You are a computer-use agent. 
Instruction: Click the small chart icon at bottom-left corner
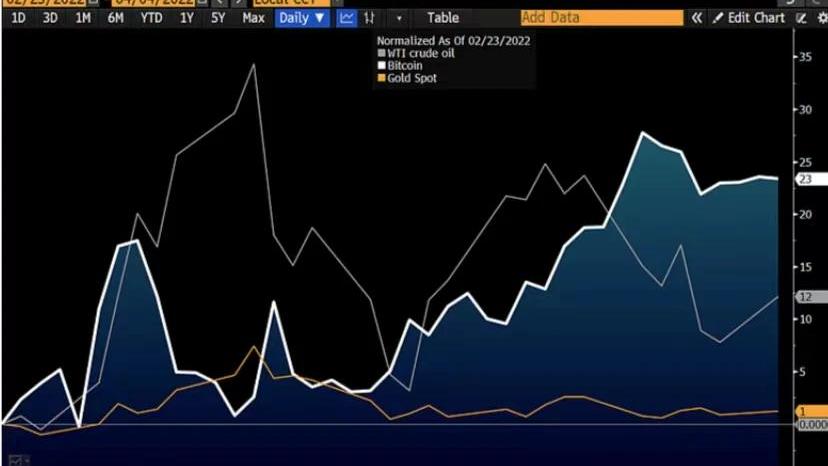pyautogui.click(x=15, y=459)
